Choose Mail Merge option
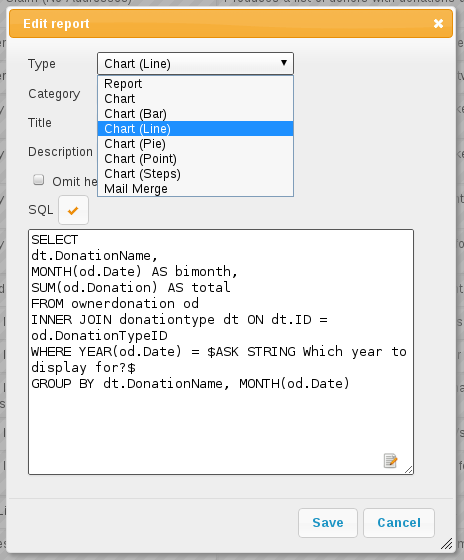The width and height of the screenshot is (464, 560). pos(195,189)
